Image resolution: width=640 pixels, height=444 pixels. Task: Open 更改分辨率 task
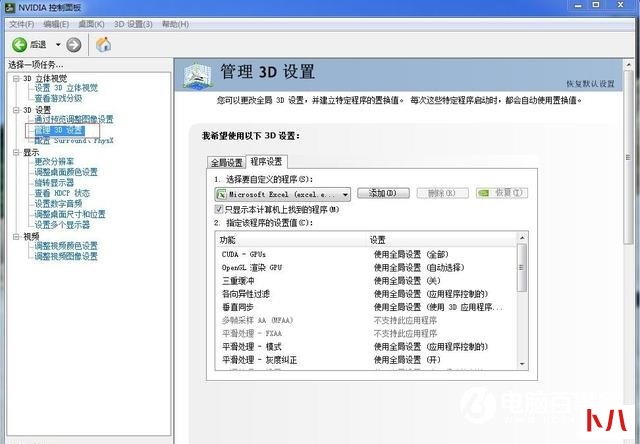tap(54, 161)
